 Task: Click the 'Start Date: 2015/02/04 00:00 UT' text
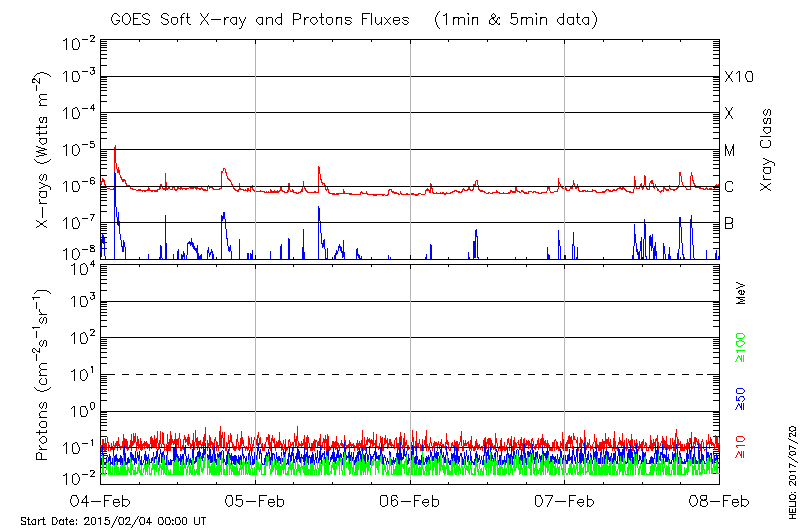(x=113, y=521)
